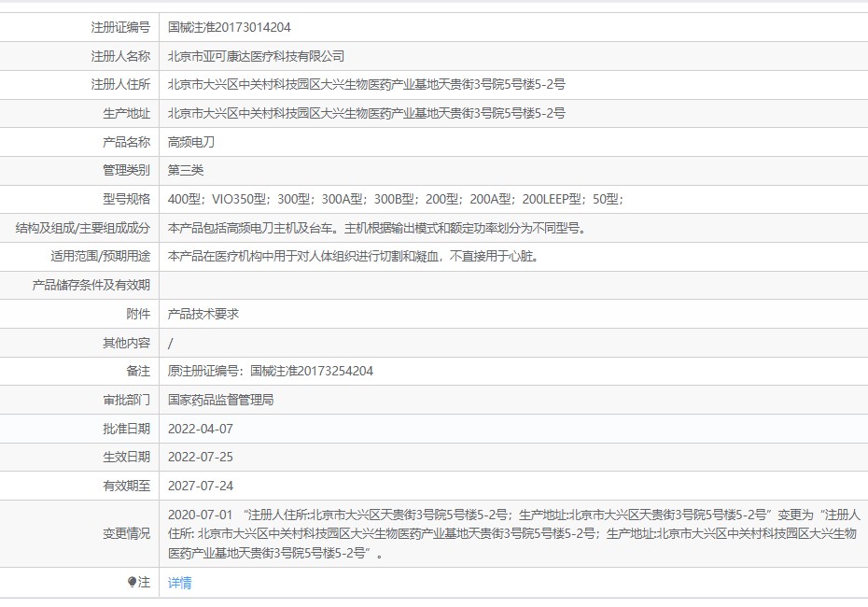This screenshot has height=607, width=868.
Task: Click the 结构及组成/主要组成成分 label
Action: click(83, 228)
